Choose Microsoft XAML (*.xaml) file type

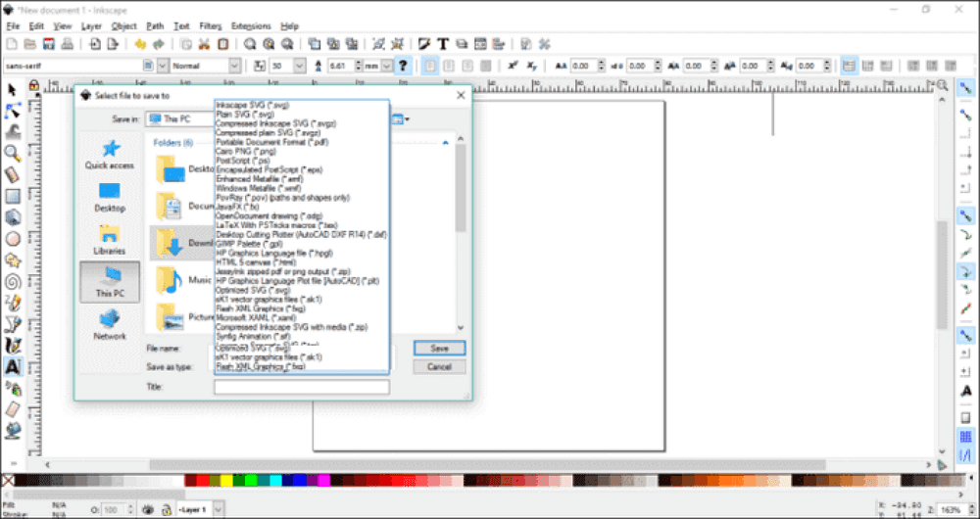[x=256, y=318]
